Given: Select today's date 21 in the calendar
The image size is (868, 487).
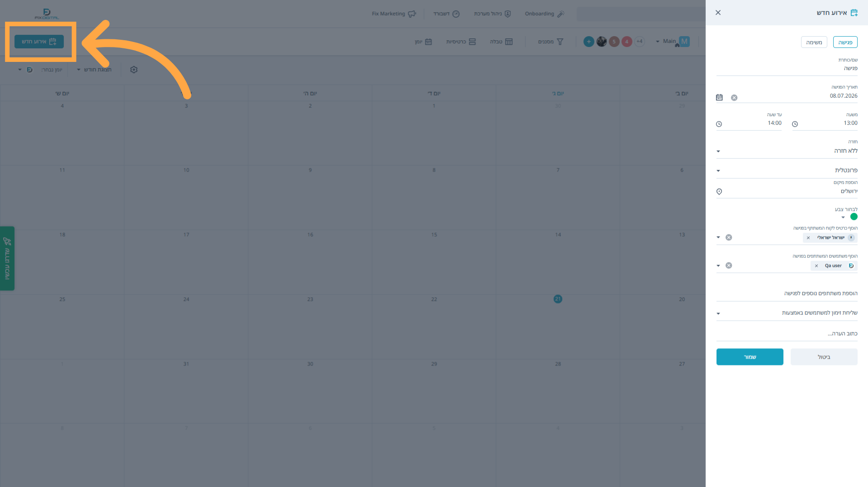Looking at the screenshot, I should coord(558,299).
